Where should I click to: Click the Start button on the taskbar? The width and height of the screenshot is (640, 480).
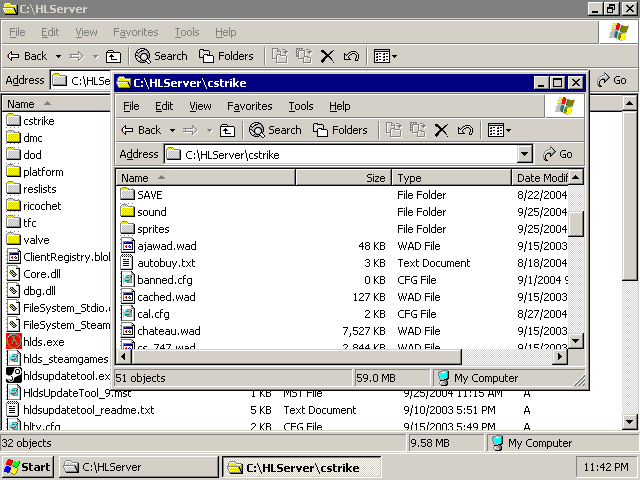pos(28,467)
